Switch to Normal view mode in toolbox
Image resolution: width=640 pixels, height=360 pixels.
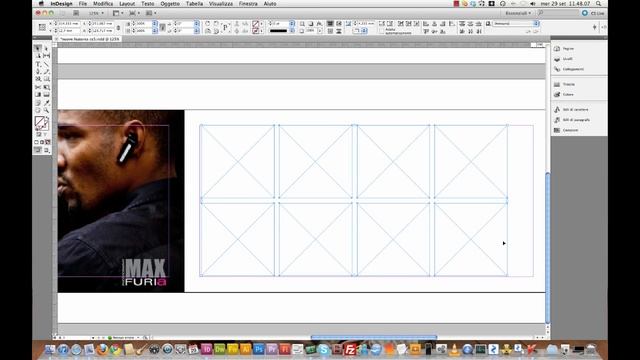(x=38, y=150)
